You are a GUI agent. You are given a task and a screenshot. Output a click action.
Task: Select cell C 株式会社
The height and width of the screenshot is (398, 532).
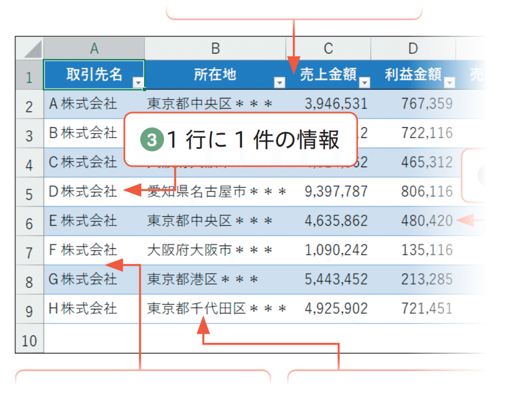click(84, 163)
